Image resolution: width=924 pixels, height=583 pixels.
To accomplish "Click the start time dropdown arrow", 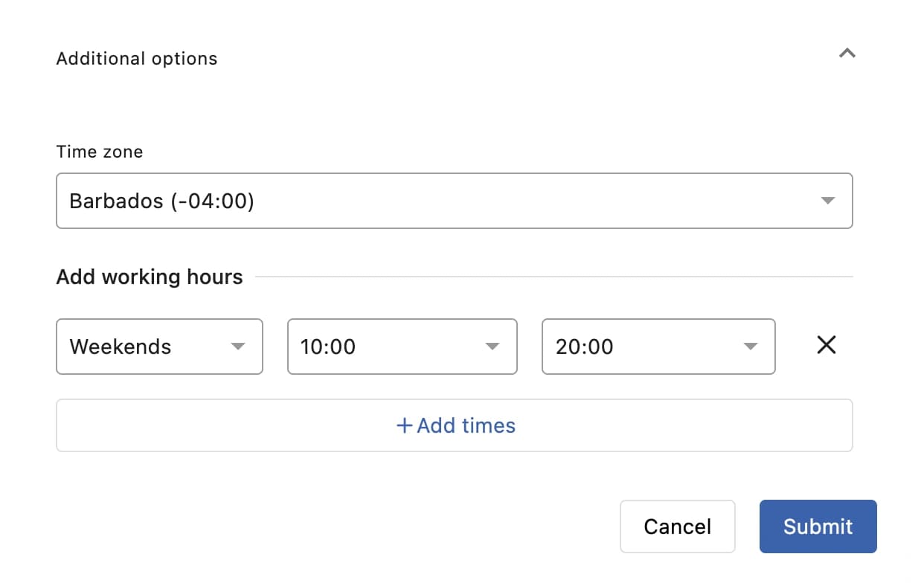I will pyautogui.click(x=493, y=346).
